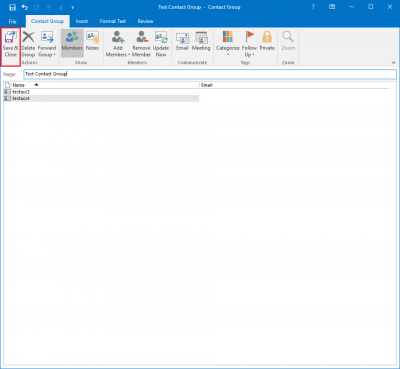Viewport: 400px width, 369px height.
Task: Open the File menu
Action: [x=12, y=21]
